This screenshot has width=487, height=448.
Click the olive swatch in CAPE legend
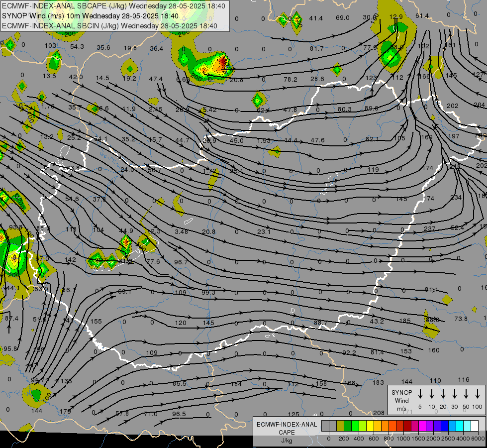tap(340, 426)
